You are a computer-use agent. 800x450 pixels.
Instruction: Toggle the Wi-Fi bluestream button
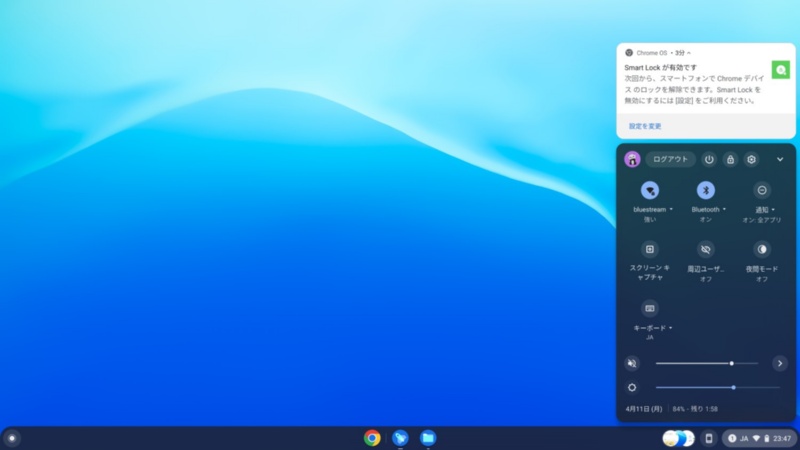[x=650, y=190]
